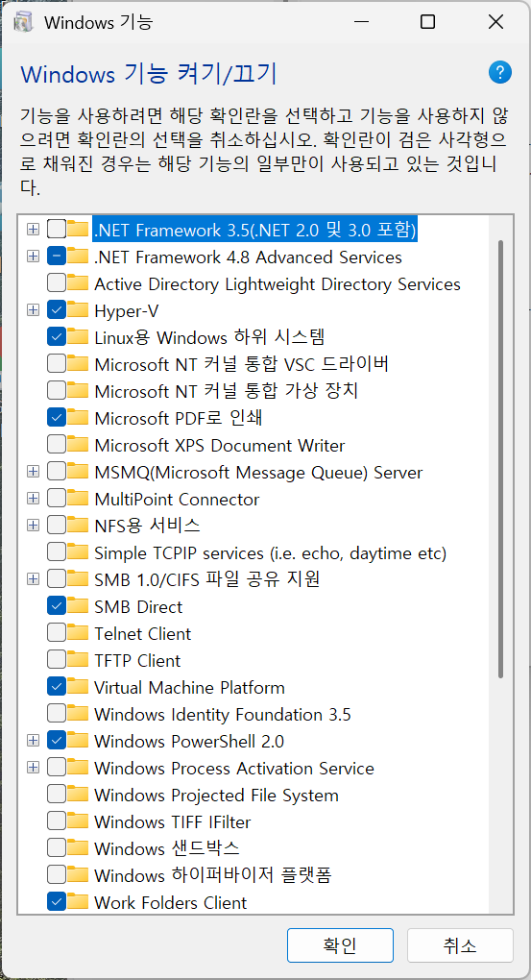The image size is (531, 980).
Task: Uncheck the Microsoft PDF로 인쇄 checkbox
Action: (x=57, y=418)
